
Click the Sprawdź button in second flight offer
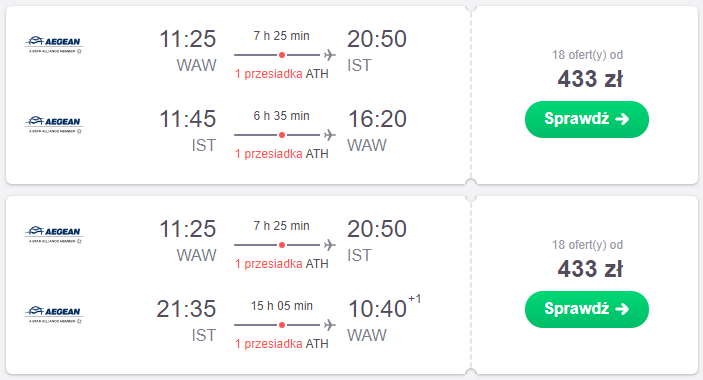click(x=586, y=309)
